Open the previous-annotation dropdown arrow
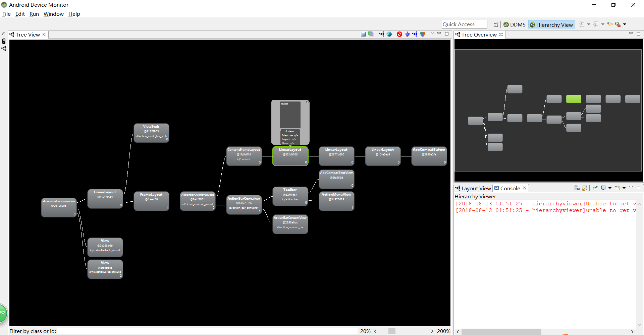Screen dimensions: 644x335 (x=603, y=24)
